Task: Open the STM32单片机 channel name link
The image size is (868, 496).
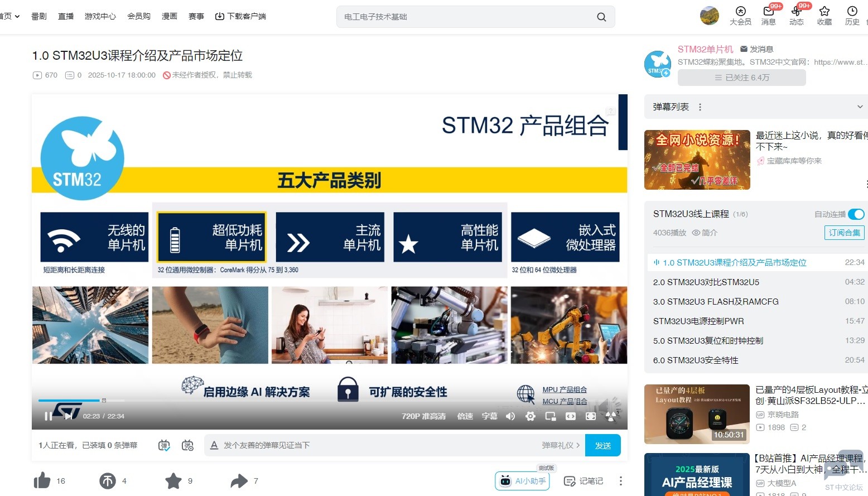Action: pyautogui.click(x=706, y=49)
